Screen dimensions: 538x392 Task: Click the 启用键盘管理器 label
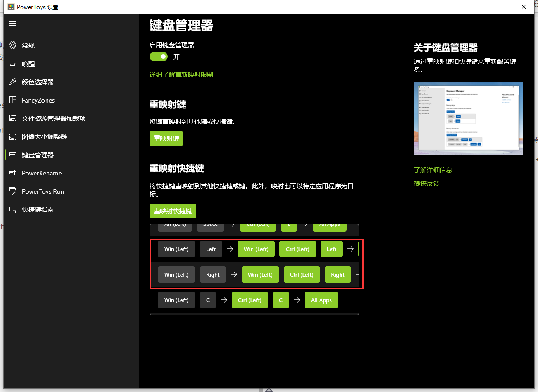tap(172, 45)
